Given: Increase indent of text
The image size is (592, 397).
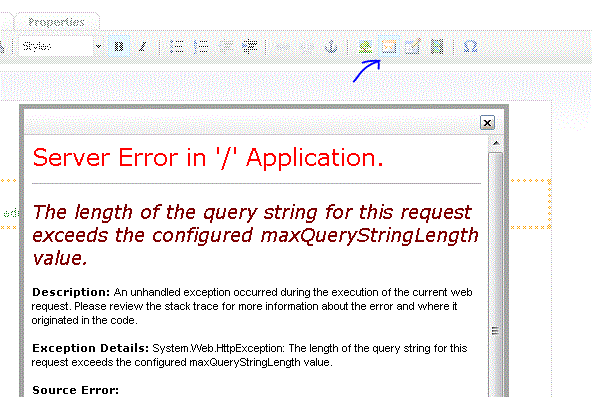Looking at the screenshot, I should coord(250,47).
